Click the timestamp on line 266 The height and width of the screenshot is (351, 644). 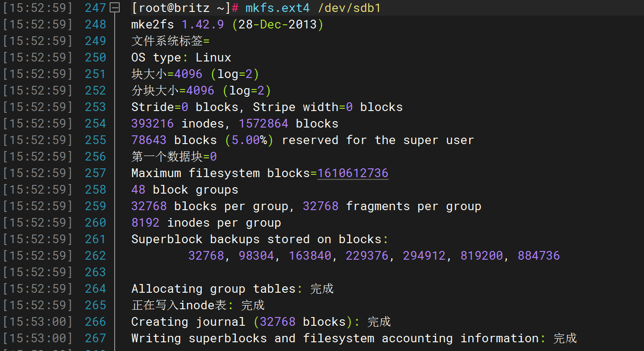[38, 322]
